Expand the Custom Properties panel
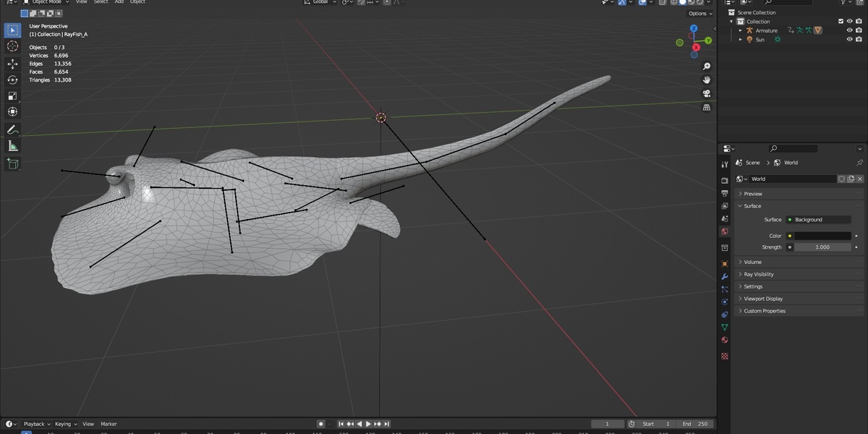 [799, 311]
